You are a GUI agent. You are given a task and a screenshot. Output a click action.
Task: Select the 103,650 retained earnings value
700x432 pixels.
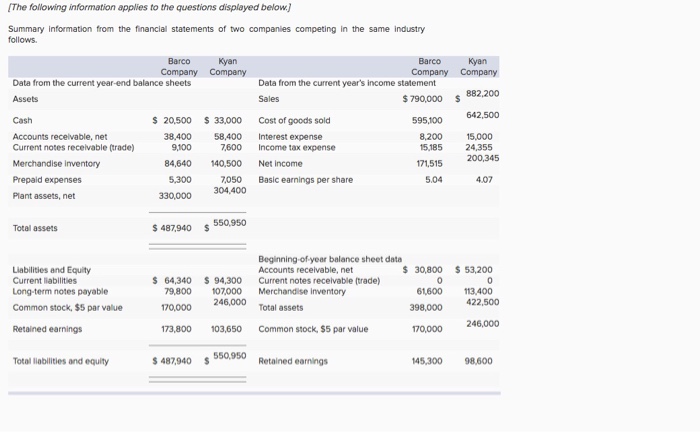click(226, 329)
